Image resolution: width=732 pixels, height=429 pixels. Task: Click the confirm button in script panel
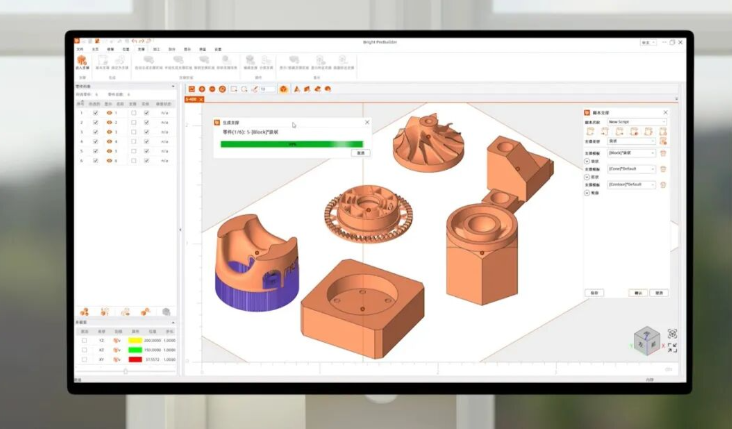click(638, 293)
